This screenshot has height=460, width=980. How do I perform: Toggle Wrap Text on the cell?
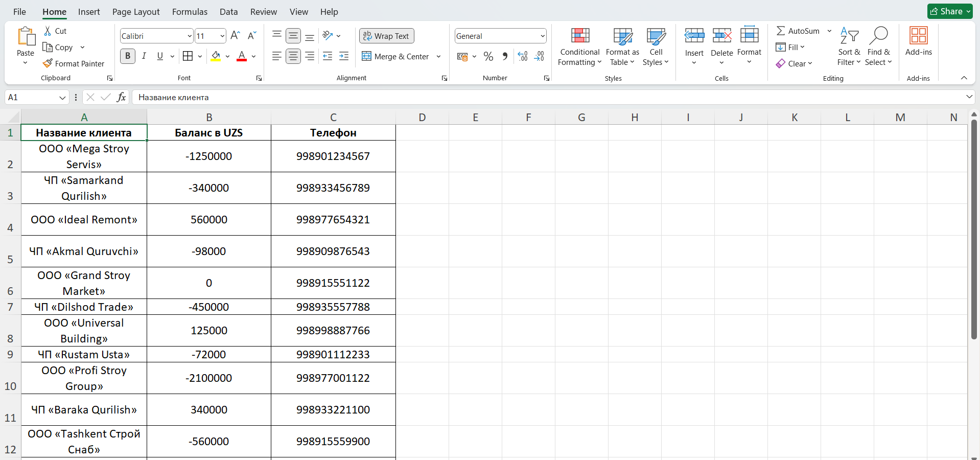386,36
